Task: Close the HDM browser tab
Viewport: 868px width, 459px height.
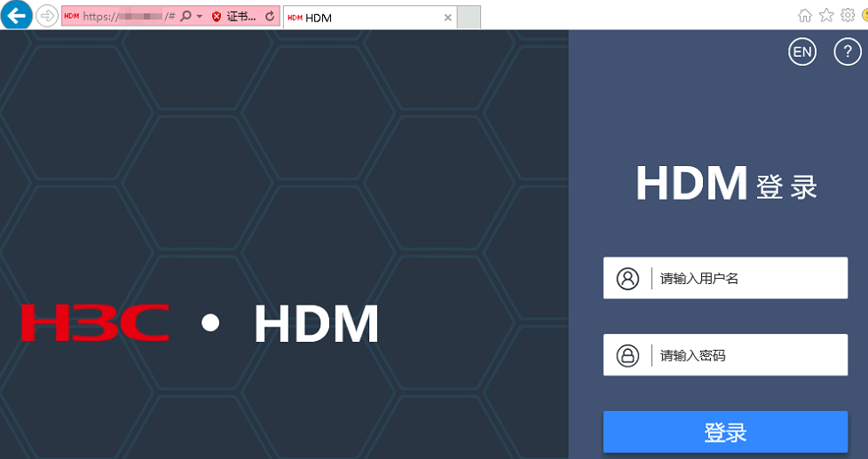Action: [x=448, y=18]
